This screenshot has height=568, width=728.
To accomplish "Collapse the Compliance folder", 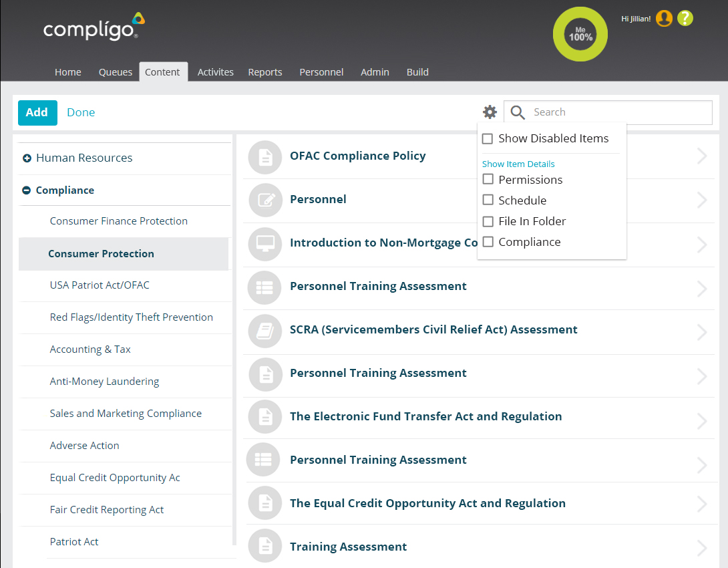I will coord(27,190).
